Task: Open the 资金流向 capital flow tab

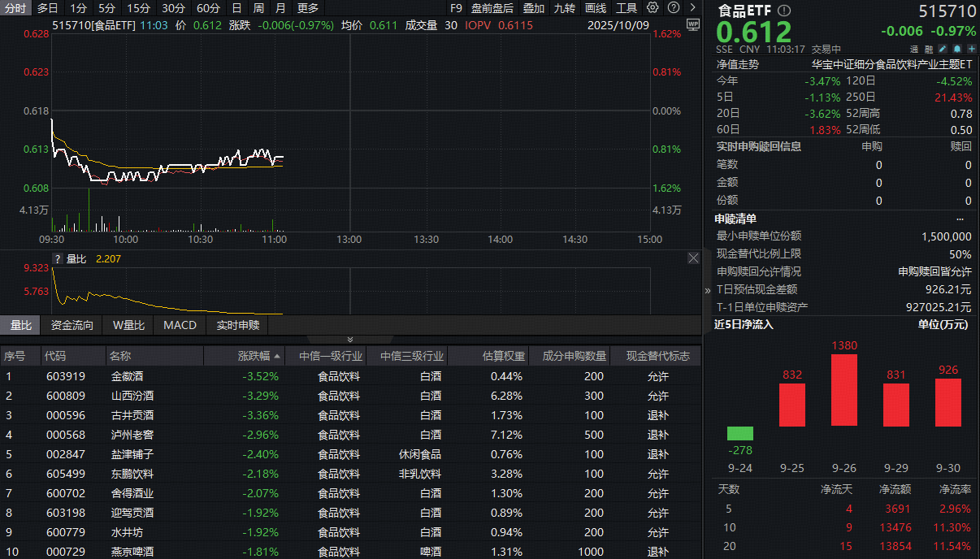Action: tap(71, 325)
